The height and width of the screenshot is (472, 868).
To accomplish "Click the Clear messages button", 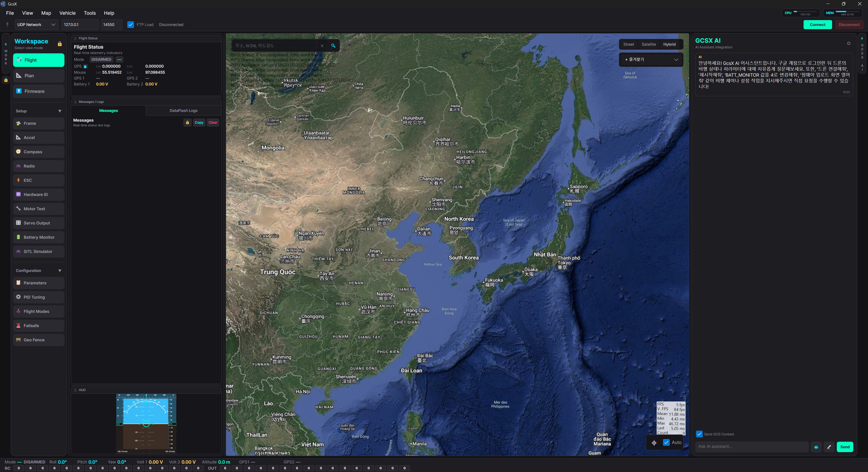I will 213,122.
